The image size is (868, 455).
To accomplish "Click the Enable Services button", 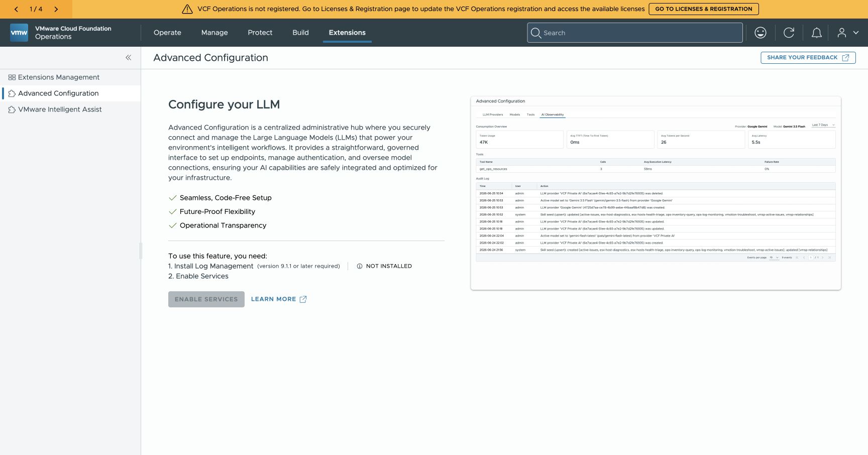I will coord(206,299).
